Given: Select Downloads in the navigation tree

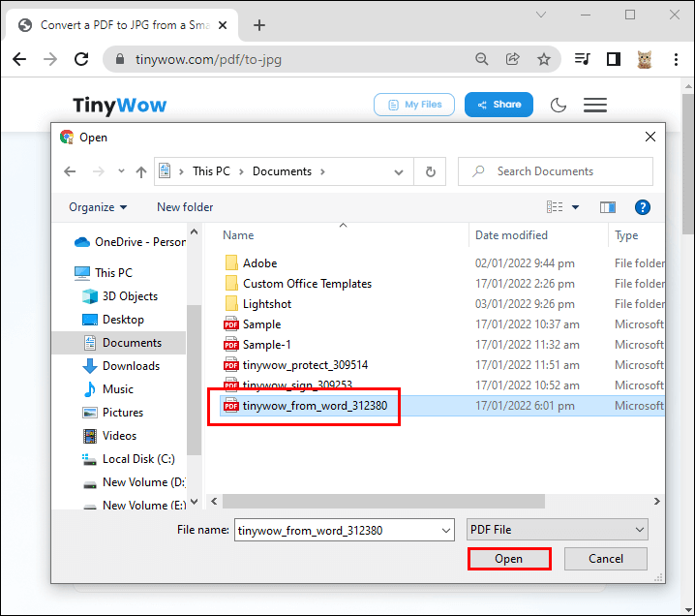Looking at the screenshot, I should pos(121,366).
